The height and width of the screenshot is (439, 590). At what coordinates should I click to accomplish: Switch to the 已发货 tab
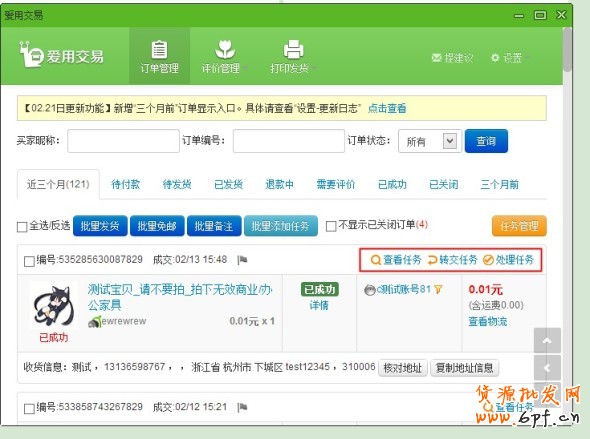pos(228,184)
